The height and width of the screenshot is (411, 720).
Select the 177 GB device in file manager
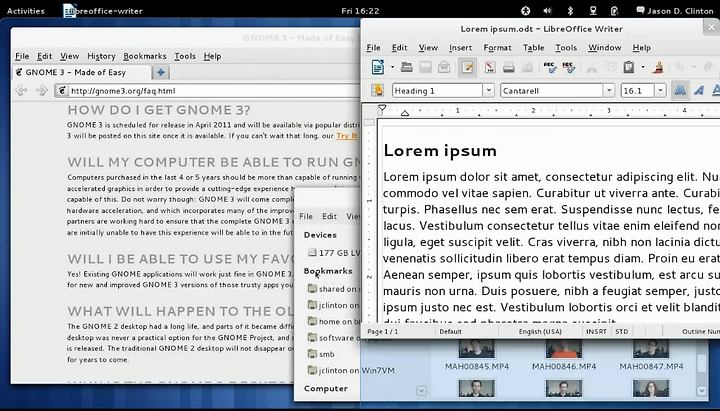pyautogui.click(x=334, y=253)
